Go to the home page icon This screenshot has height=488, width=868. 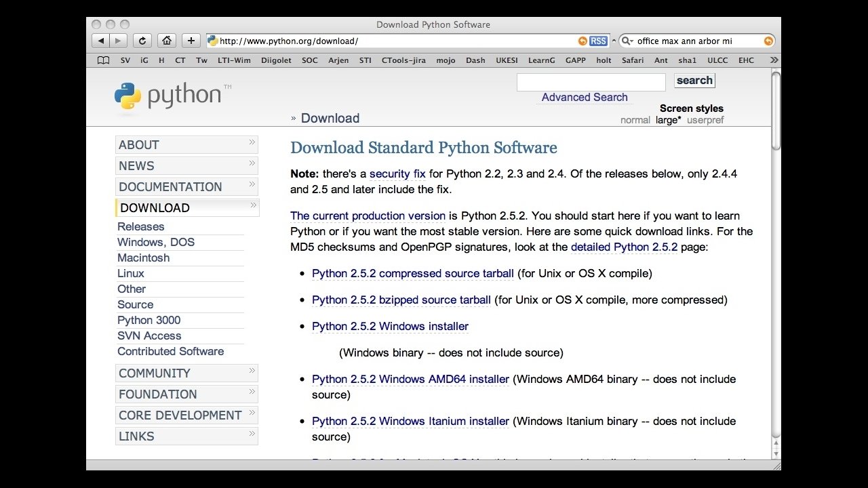[x=167, y=41]
